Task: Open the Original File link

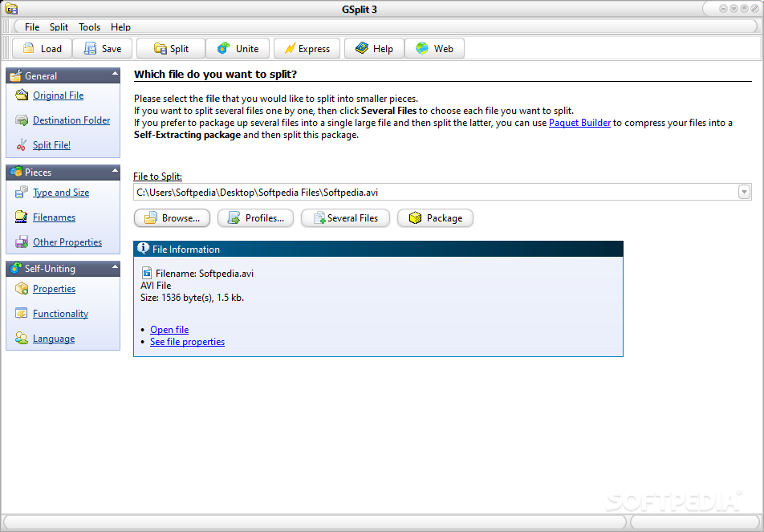Action: point(58,95)
